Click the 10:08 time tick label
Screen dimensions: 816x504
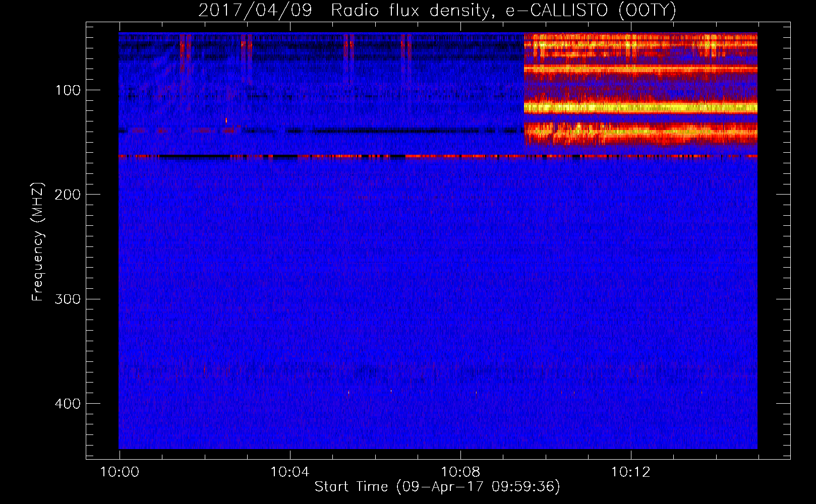pos(460,472)
